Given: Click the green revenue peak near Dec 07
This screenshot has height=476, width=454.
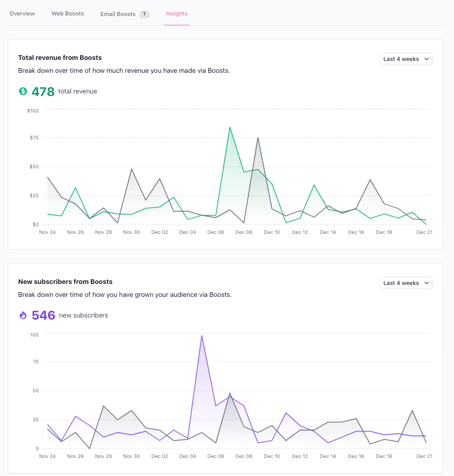Looking at the screenshot, I should (x=230, y=127).
